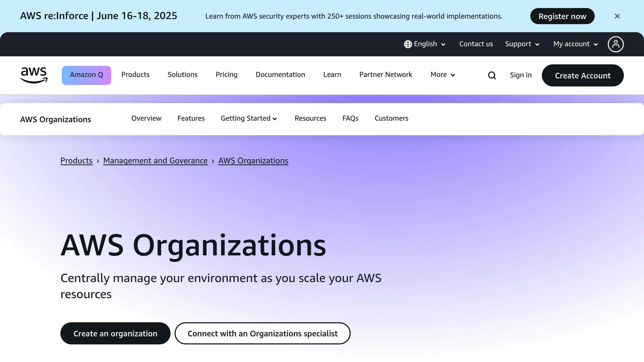The height and width of the screenshot is (362, 644).
Task: Click Connect with an Organizations specialist
Action: coord(263,333)
